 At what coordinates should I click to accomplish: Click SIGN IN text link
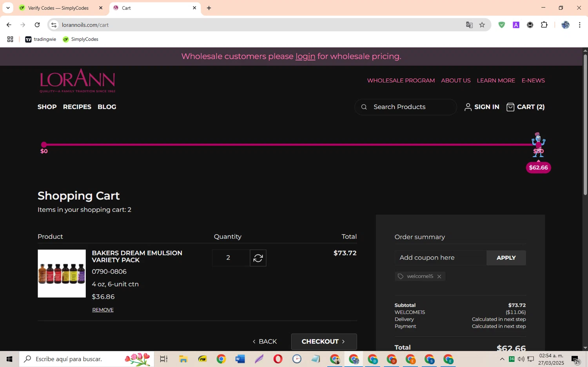486,107
